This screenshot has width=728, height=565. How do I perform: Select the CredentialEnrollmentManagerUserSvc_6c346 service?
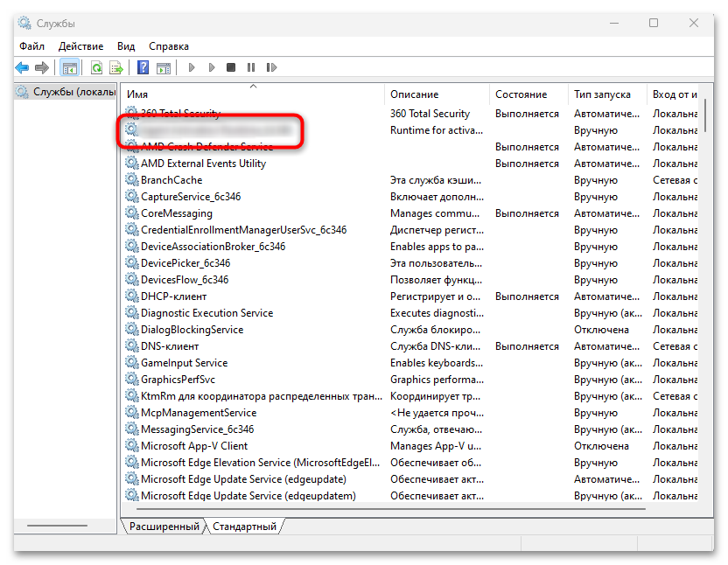pos(244,230)
